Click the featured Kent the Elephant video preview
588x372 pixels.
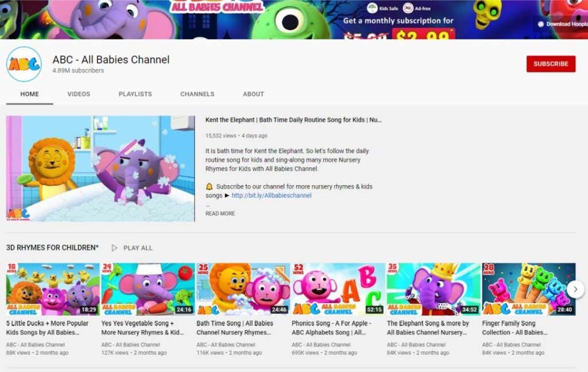tap(100, 167)
